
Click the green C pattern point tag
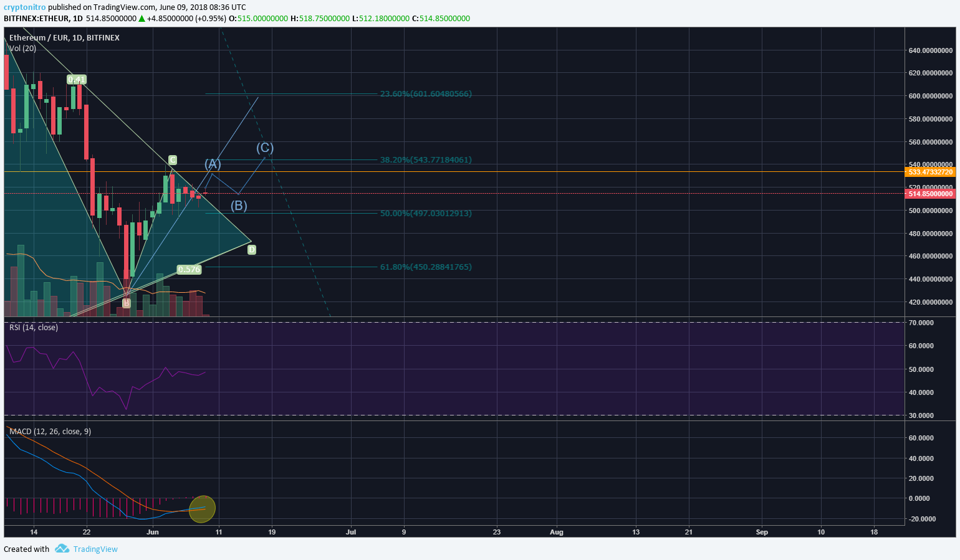[173, 160]
